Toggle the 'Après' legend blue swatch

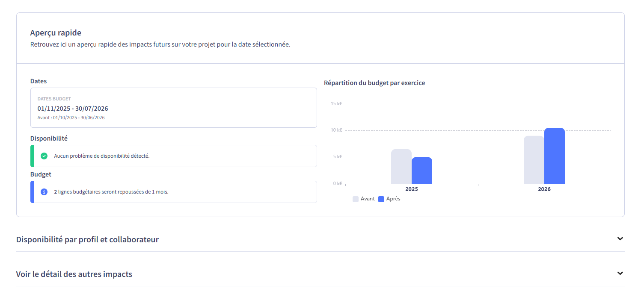click(381, 199)
